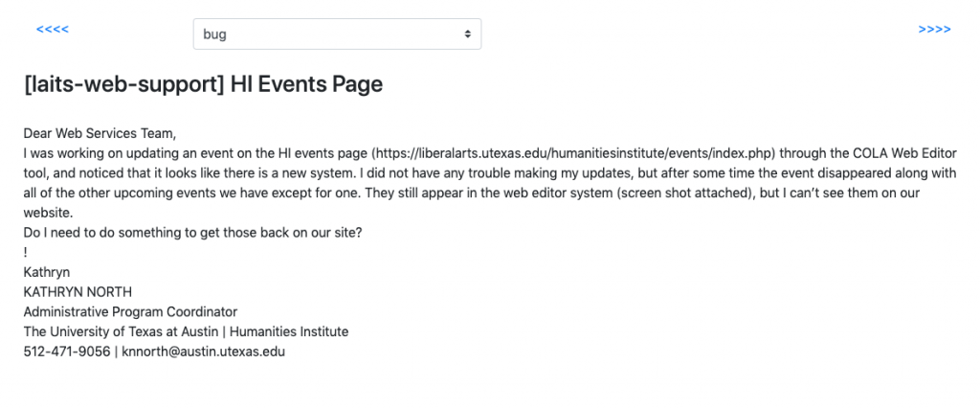Click 'Humanities Institute' in the signature

pos(289,331)
